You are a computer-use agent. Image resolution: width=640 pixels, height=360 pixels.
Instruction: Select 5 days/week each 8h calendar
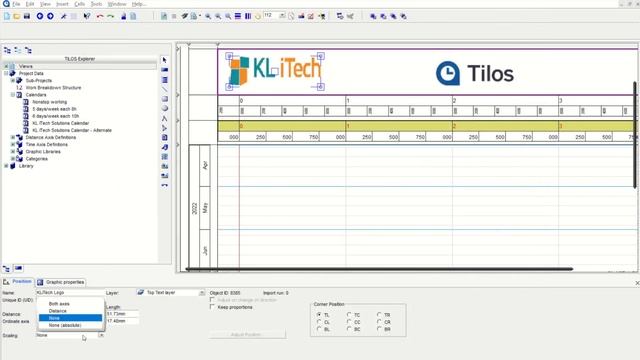click(54, 109)
